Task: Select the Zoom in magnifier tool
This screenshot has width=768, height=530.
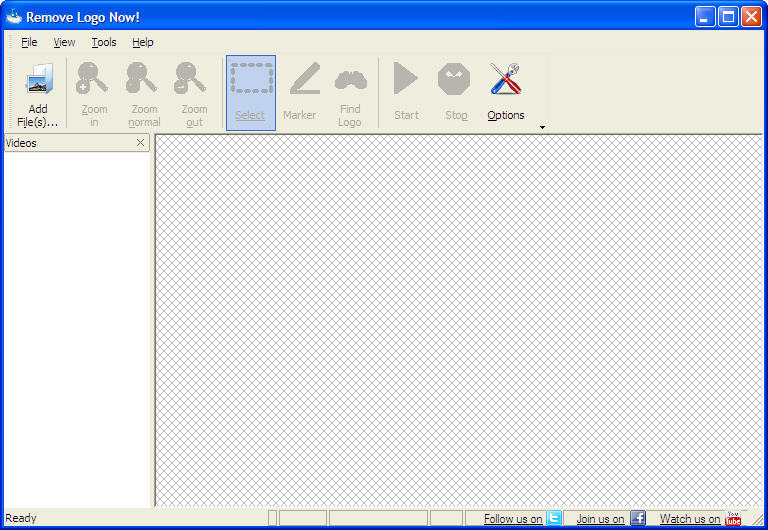Action: click(x=94, y=93)
